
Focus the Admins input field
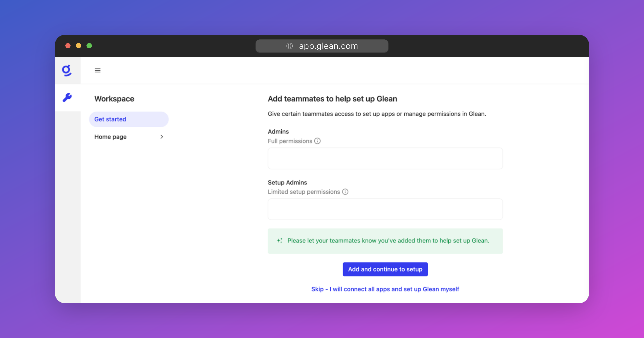click(385, 158)
